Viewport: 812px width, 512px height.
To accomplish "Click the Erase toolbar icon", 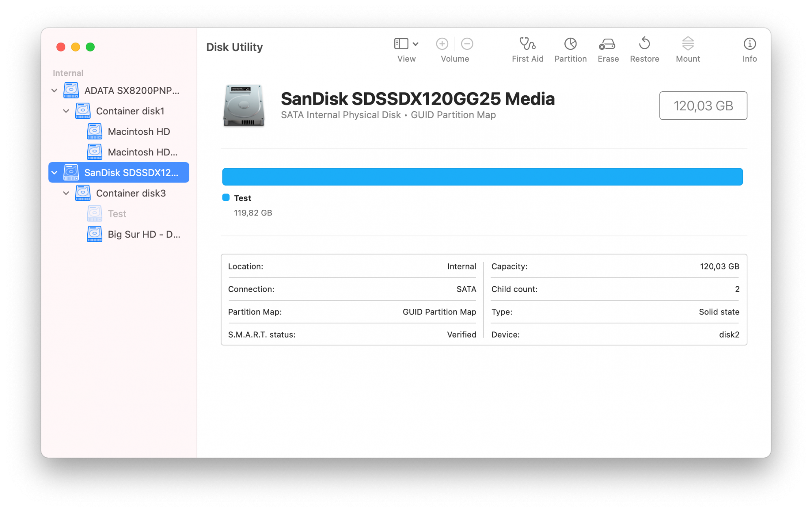I will 607,44.
